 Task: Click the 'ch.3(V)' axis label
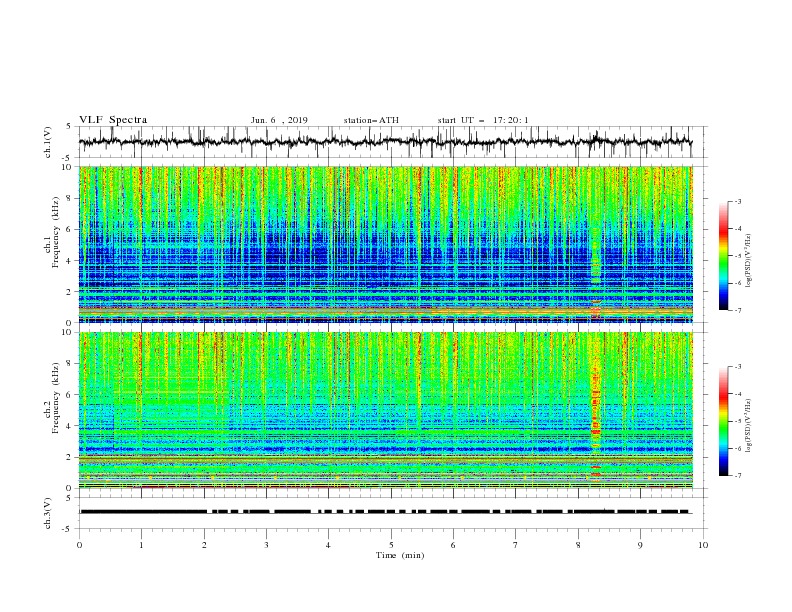[x=48, y=513]
